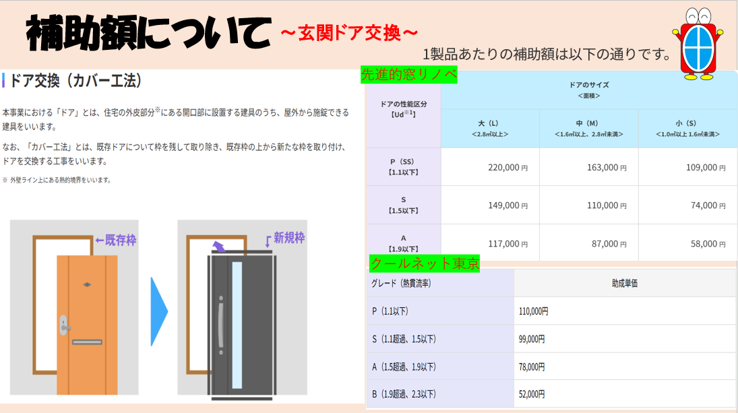Select the 87,000円 cell

click(x=589, y=243)
